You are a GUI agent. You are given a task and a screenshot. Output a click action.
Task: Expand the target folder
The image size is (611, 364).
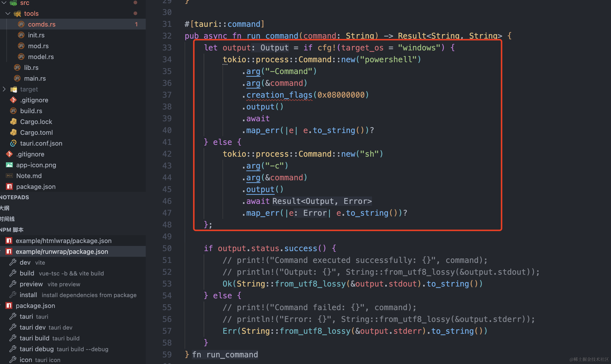click(4, 89)
